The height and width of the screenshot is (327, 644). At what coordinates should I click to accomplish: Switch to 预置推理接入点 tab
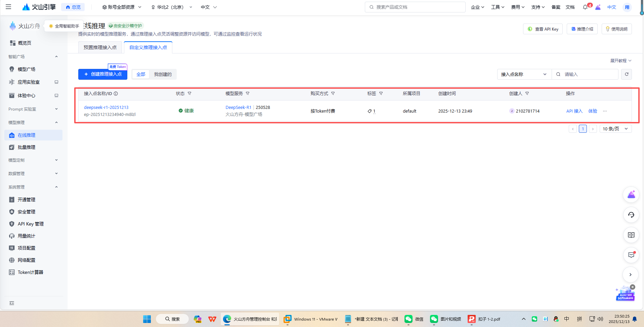point(100,47)
